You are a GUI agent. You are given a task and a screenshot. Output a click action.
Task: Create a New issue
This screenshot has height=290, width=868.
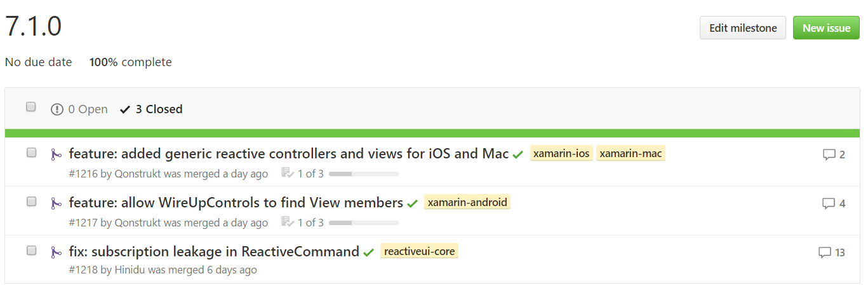pyautogui.click(x=826, y=28)
